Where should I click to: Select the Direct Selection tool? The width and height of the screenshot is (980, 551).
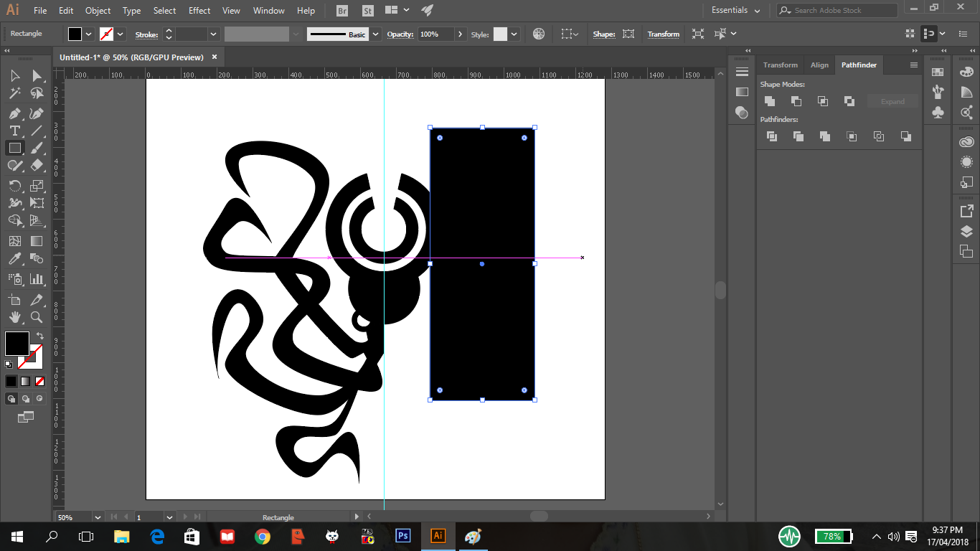pyautogui.click(x=37, y=76)
